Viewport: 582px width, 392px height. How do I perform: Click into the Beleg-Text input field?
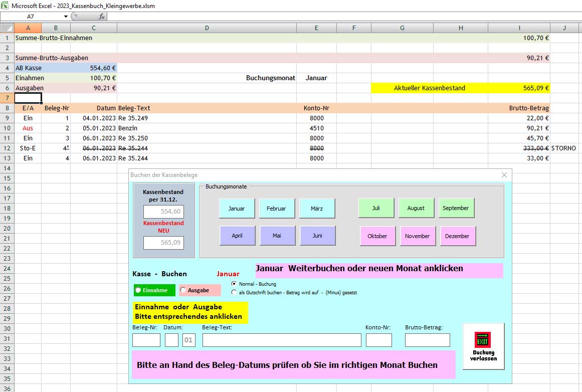pyautogui.click(x=281, y=340)
